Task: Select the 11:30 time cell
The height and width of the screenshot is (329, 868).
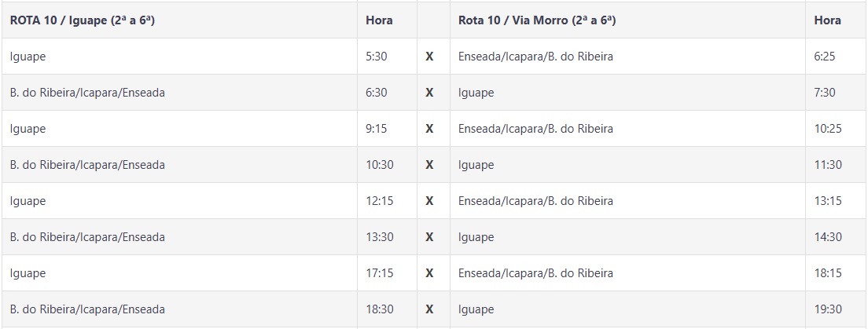Action: (828, 165)
